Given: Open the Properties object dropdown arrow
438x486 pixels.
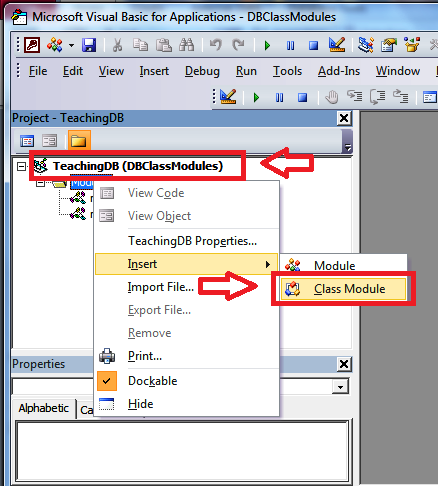Looking at the screenshot, I should 340,387.
